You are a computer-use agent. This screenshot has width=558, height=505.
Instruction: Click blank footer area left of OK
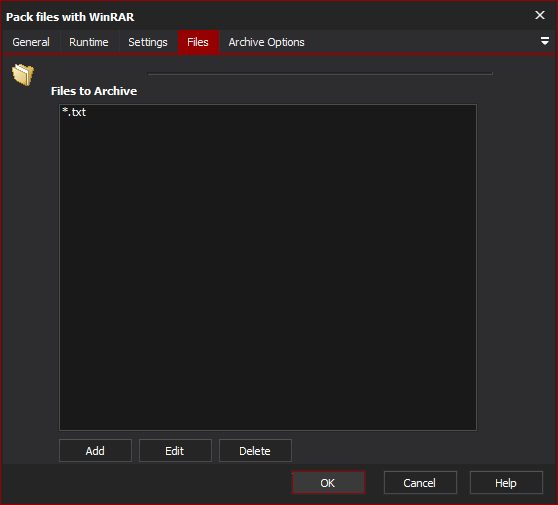click(x=146, y=483)
